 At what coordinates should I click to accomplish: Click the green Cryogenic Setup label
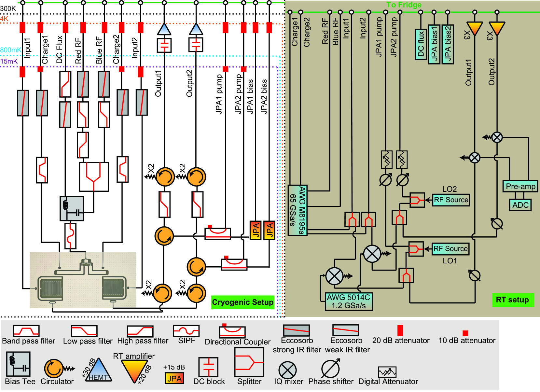[242, 302]
